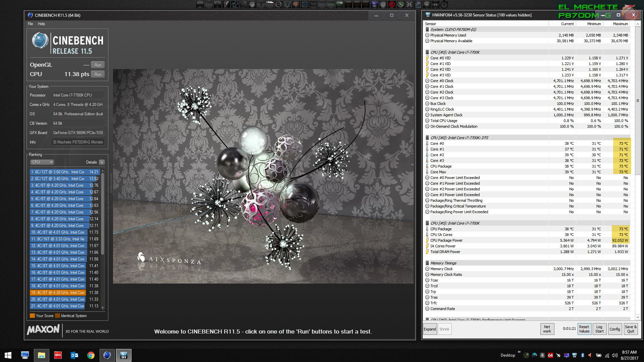Viewport: 644px width, 362px height.
Task: Open the Windows Start menu
Action: coord(8,355)
